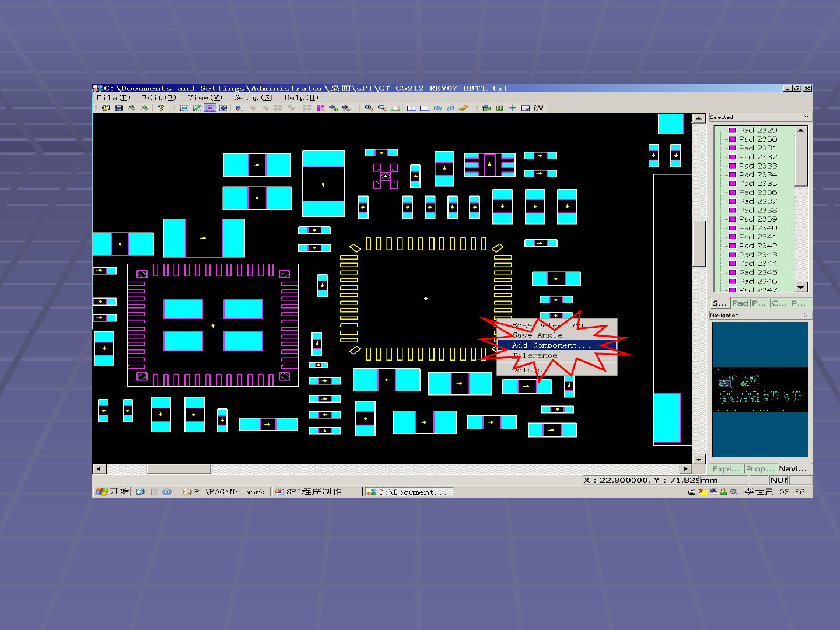Click the Save floppy disk toolbar icon
This screenshot has height=630, width=840.
[119, 108]
